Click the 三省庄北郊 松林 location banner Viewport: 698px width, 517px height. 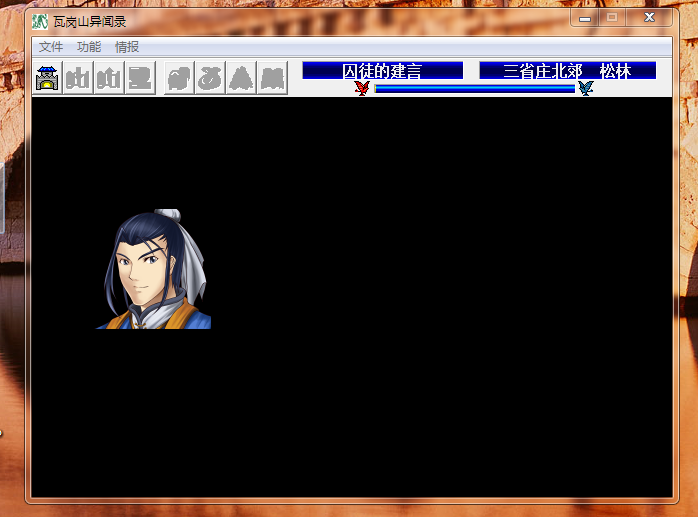[x=568, y=71]
